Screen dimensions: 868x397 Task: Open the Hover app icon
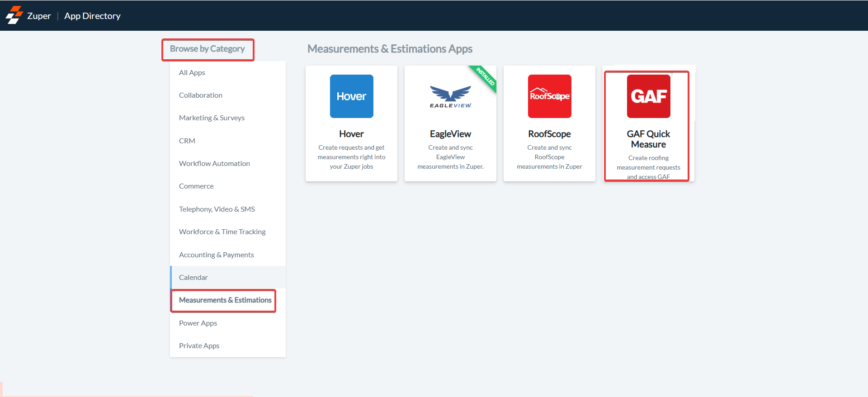coord(352,96)
